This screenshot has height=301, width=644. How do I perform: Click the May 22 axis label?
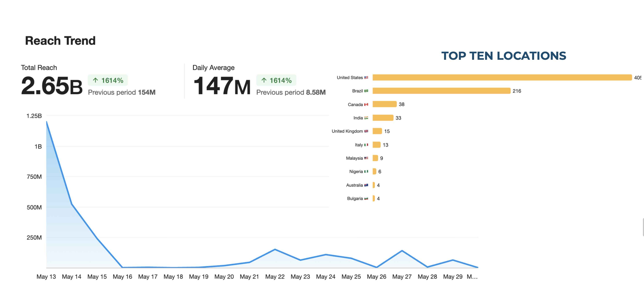tap(275, 277)
